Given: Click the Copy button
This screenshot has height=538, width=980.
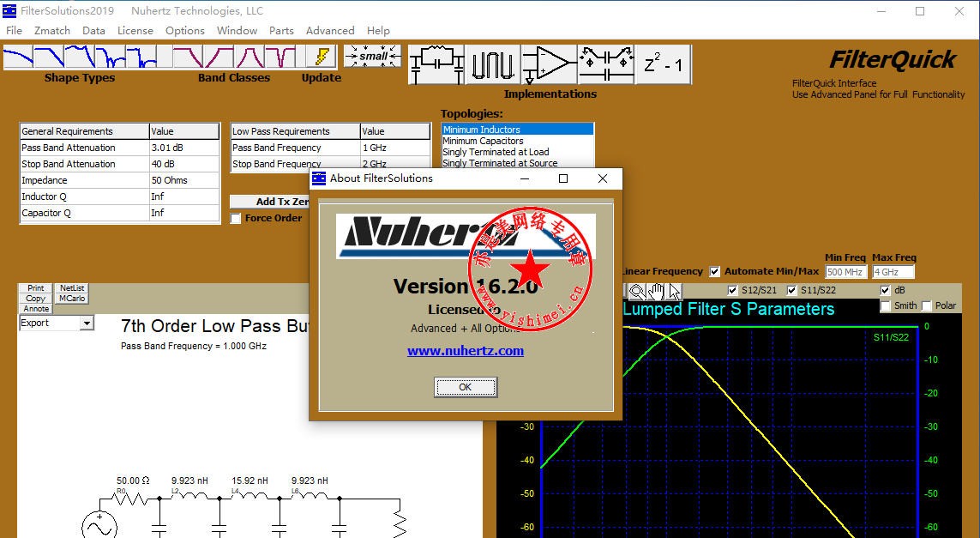Looking at the screenshot, I should tap(36, 299).
